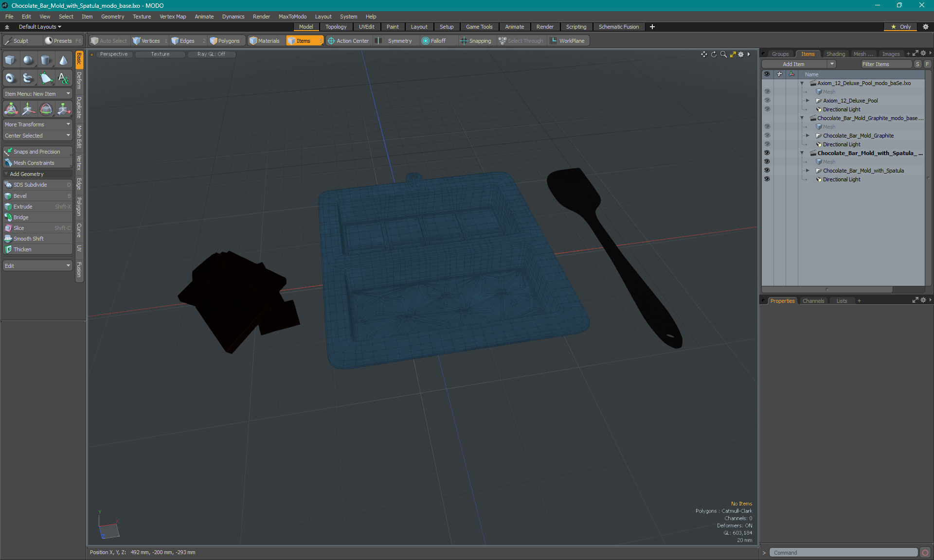This screenshot has width=934, height=560.
Task: Click the viewport rotate icon
Action: pyautogui.click(x=714, y=54)
